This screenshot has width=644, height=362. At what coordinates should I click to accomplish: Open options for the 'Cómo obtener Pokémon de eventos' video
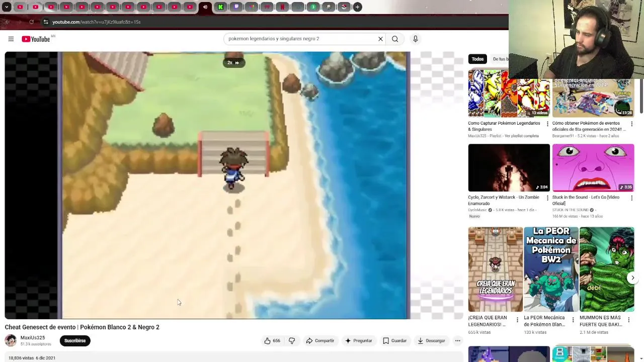631,124
